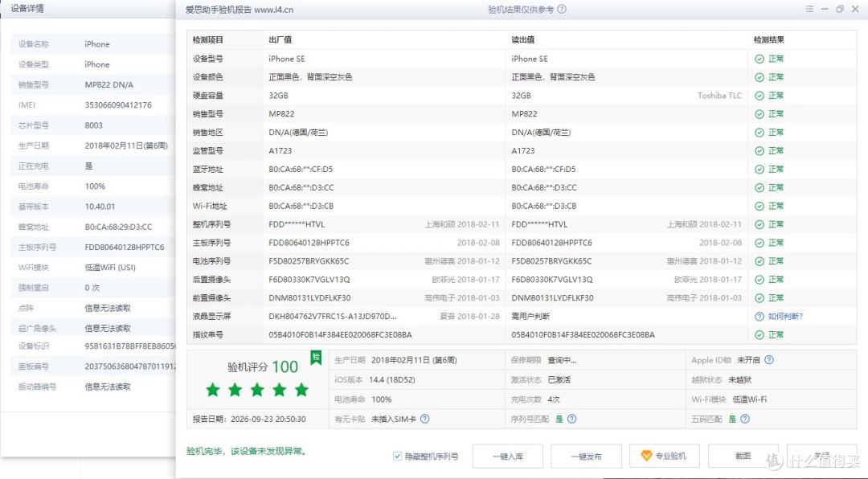Click the help icon next to Apple ID锁 未开启
868x479 pixels.
point(769,360)
